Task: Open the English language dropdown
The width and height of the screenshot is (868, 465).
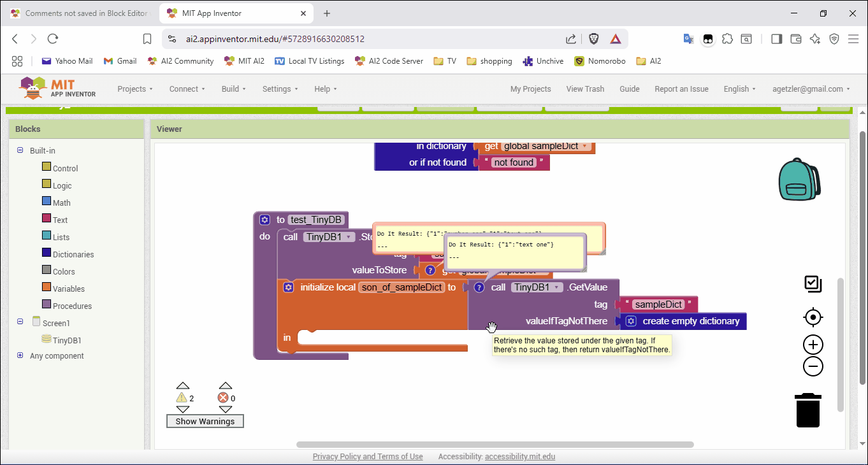Action: (739, 89)
